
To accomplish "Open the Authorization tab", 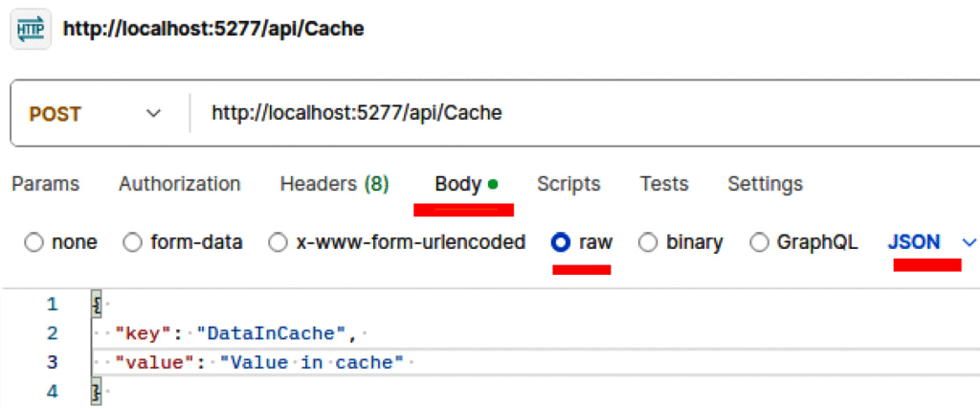I will click(179, 184).
